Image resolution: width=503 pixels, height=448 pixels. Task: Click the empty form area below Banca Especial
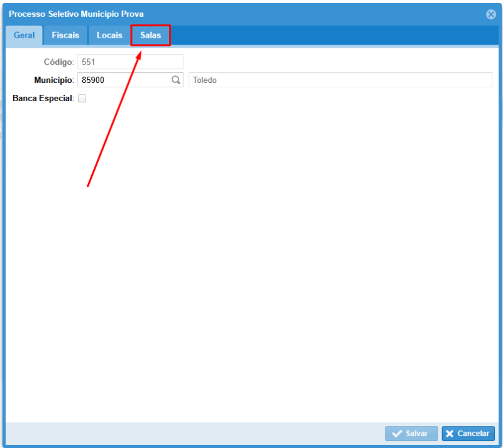pos(251,251)
